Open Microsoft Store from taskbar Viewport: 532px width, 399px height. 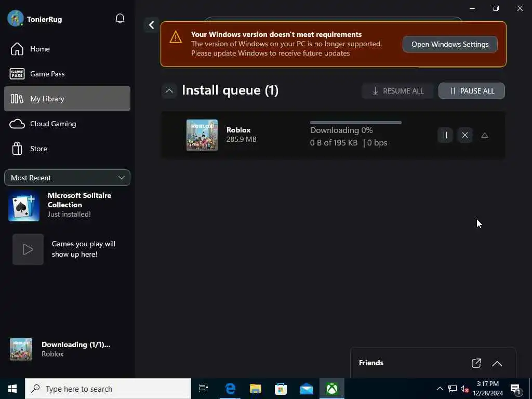(x=281, y=389)
